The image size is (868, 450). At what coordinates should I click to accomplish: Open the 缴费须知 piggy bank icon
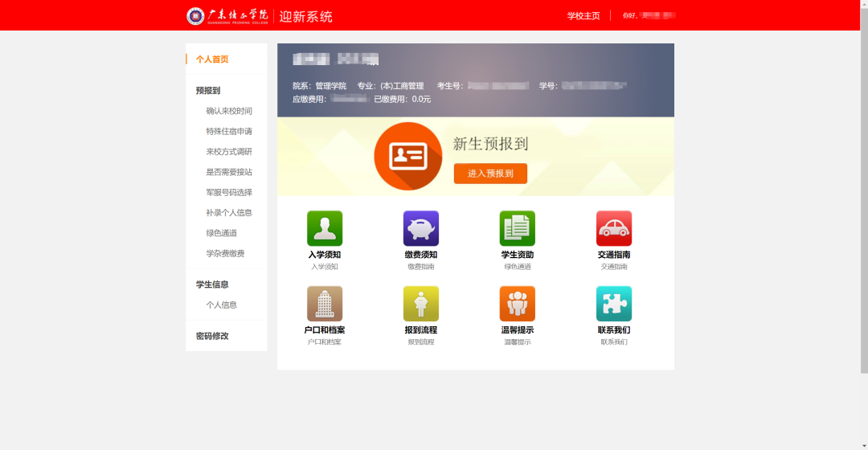[x=420, y=228]
